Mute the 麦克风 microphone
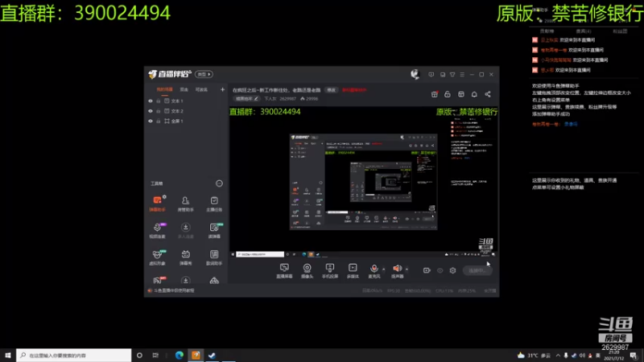The image size is (644, 362). tap(374, 271)
